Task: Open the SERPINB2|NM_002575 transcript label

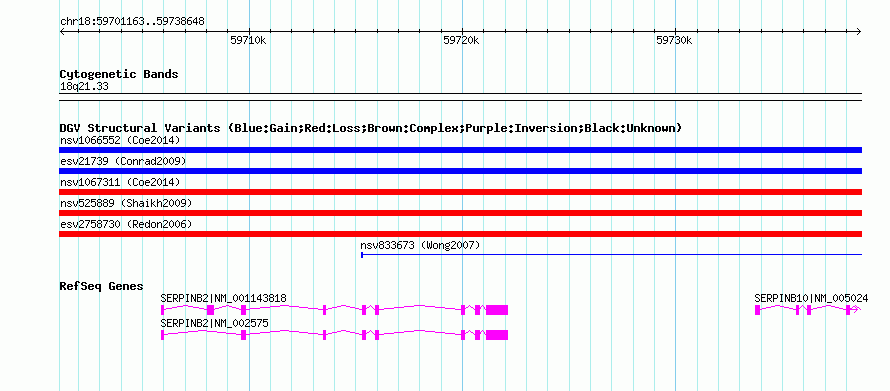Action: point(215,323)
